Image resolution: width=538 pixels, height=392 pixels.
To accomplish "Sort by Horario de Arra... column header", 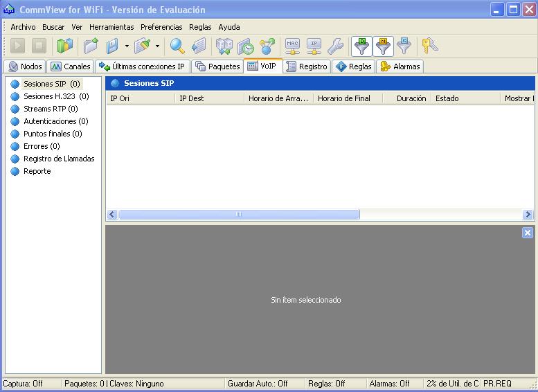I will [x=278, y=98].
